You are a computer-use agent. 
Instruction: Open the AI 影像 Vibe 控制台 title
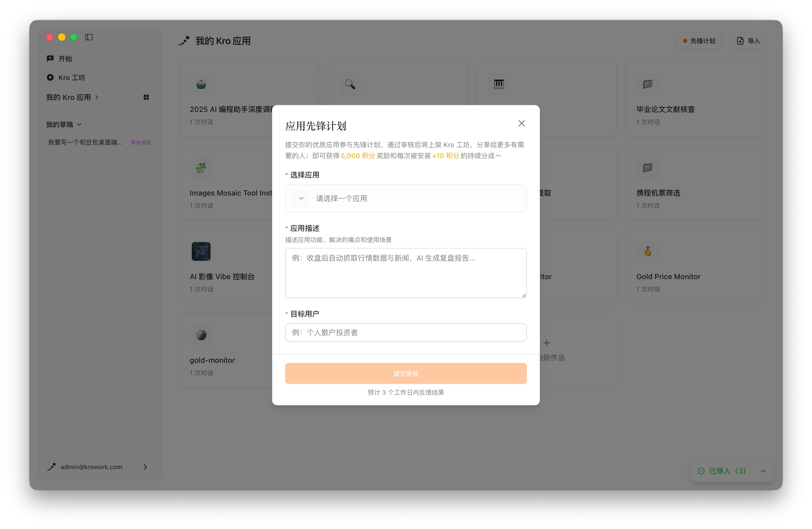click(222, 277)
